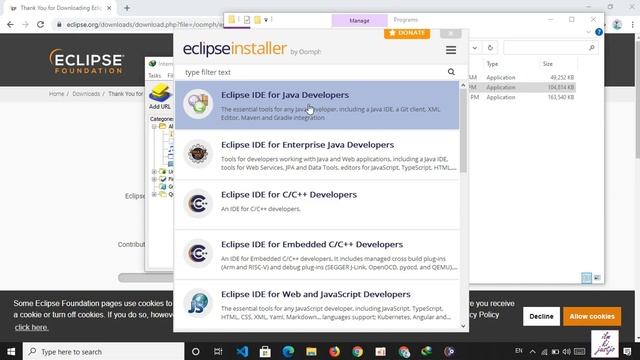Select Eclipse IDE for Web and JavaScript Developers
640x360 pixels.
pyautogui.click(x=317, y=304)
